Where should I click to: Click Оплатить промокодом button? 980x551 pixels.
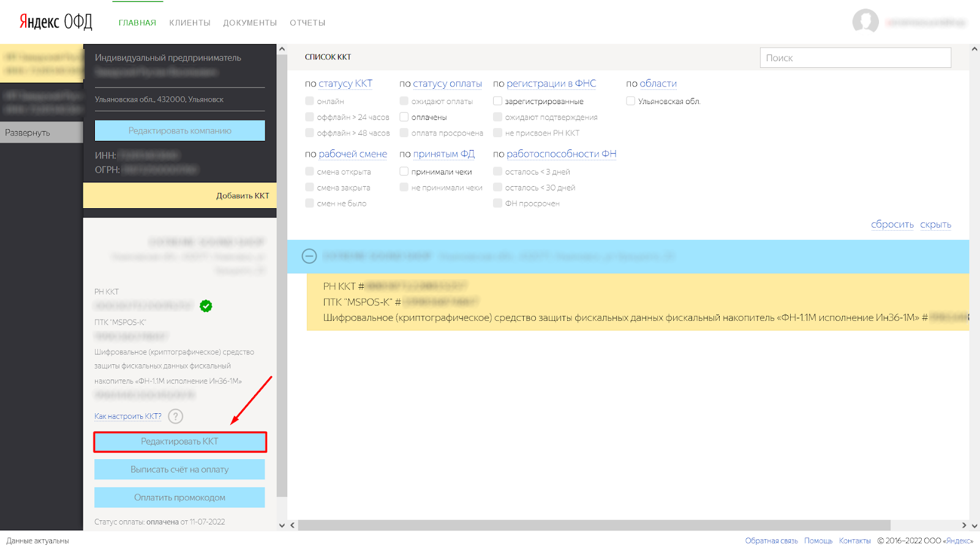coord(179,498)
